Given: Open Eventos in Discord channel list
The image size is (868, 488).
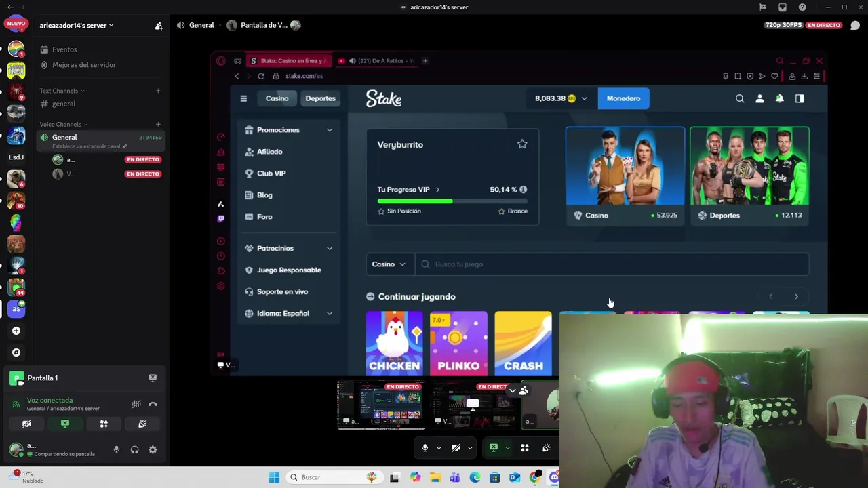Looking at the screenshot, I should pos(64,49).
